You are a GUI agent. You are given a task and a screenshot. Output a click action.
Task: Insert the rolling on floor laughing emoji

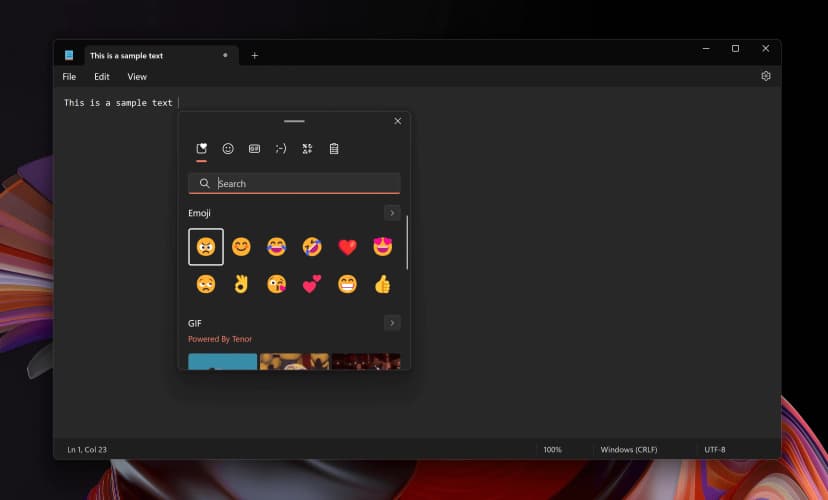[x=312, y=247]
